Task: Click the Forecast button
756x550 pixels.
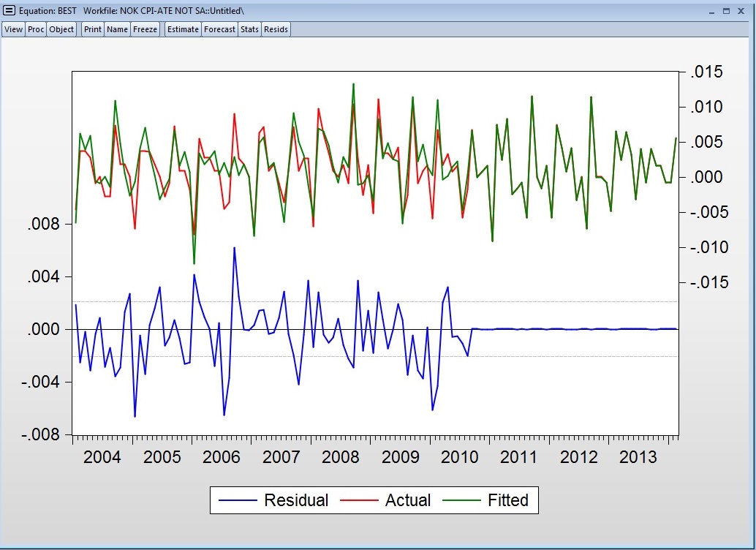Action: 219,29
